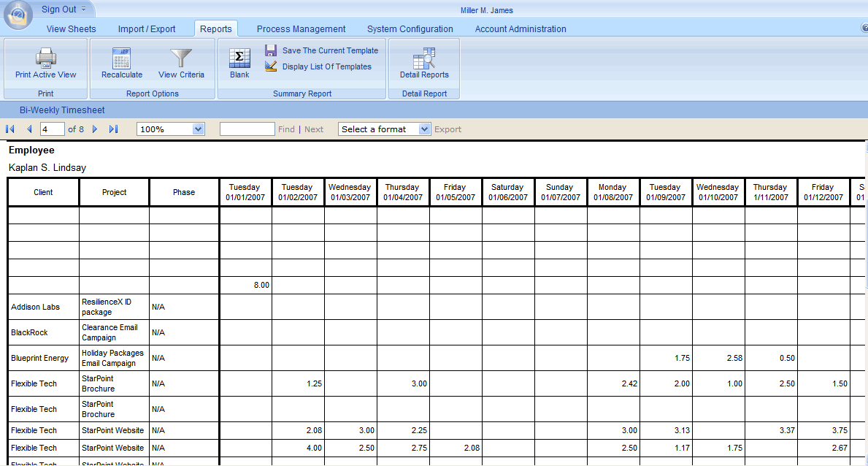Click the page number input field
Image resolution: width=868 pixels, height=466 pixels.
pos(52,129)
